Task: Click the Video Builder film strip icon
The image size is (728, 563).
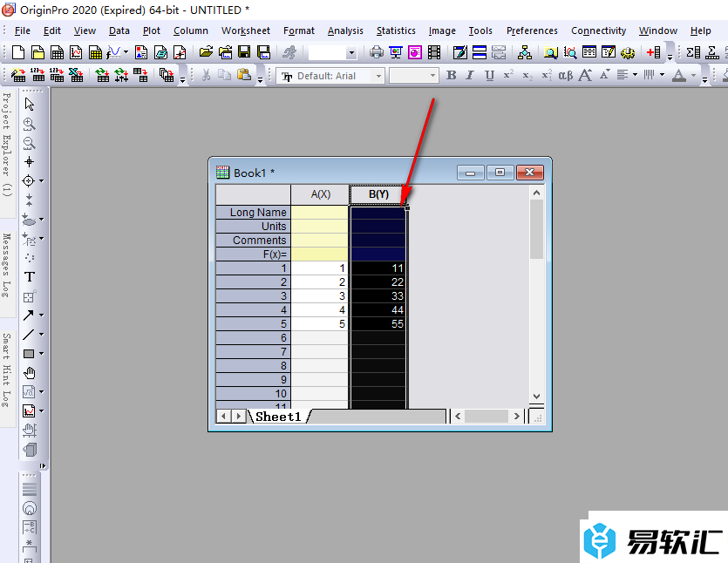Action: click(434, 52)
